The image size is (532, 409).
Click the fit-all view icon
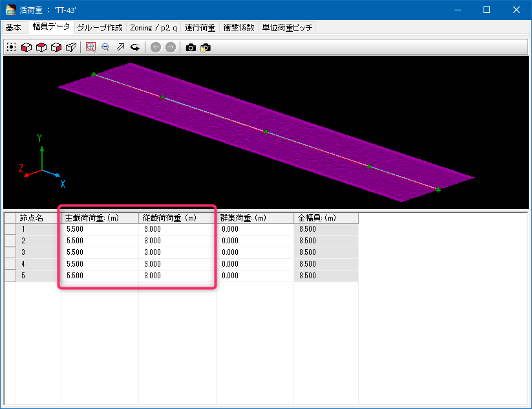click(x=11, y=47)
